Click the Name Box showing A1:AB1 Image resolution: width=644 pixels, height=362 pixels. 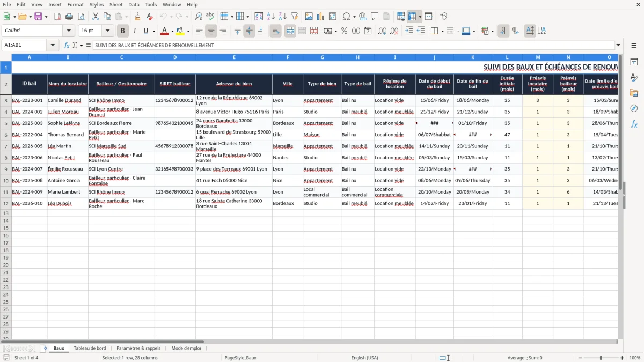pos(24,45)
